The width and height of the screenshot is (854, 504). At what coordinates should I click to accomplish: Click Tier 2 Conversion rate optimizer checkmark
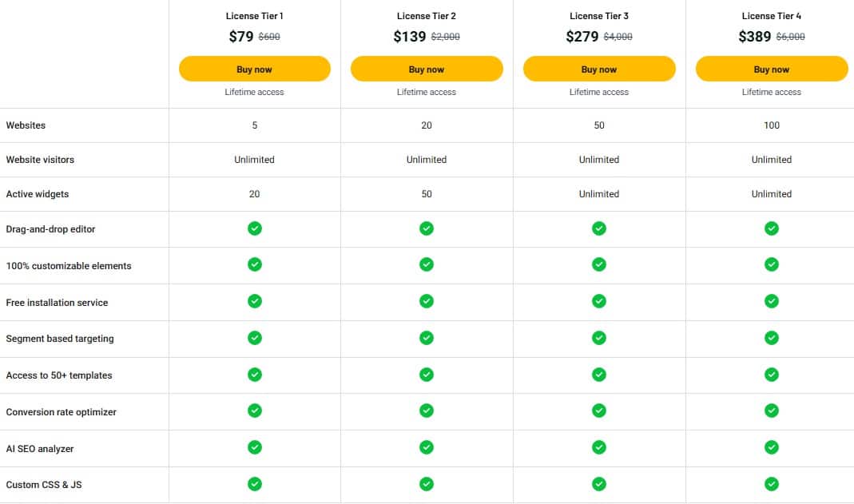427,411
